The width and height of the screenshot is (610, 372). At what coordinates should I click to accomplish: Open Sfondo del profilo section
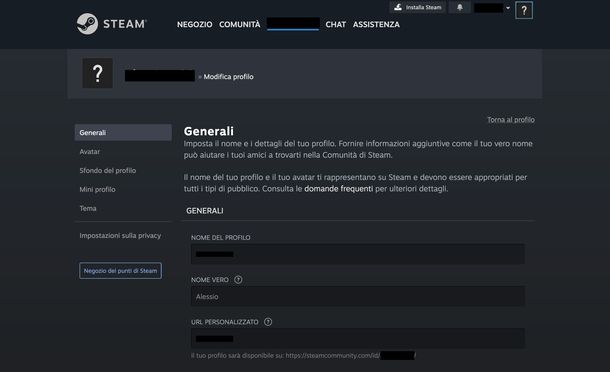(x=108, y=170)
